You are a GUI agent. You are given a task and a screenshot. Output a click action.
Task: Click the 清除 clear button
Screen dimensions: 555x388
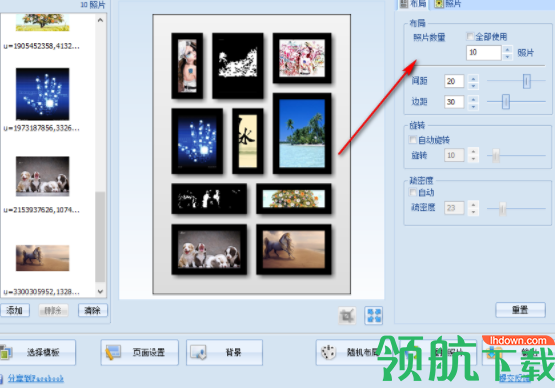(x=92, y=310)
